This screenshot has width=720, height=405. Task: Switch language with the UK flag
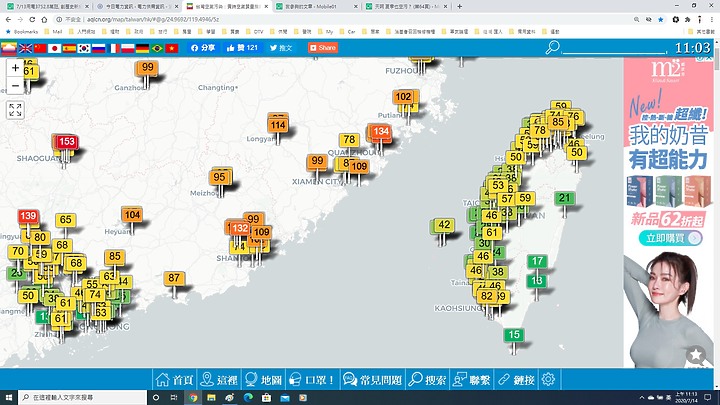[x=25, y=47]
